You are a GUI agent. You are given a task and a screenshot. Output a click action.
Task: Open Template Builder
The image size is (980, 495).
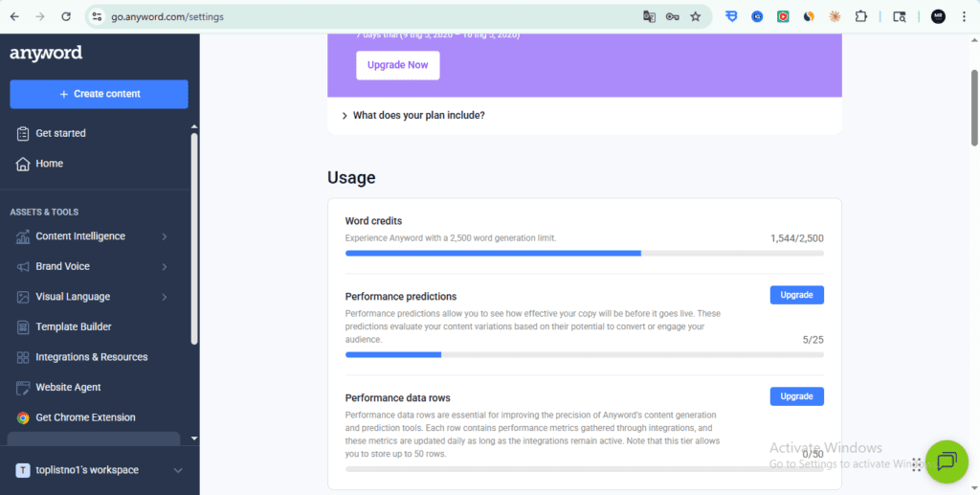(x=74, y=326)
